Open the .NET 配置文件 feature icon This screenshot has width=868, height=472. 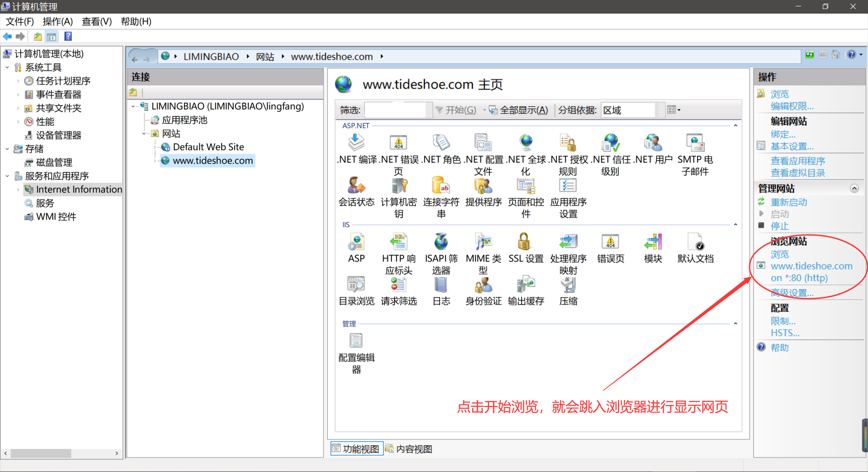(483, 143)
